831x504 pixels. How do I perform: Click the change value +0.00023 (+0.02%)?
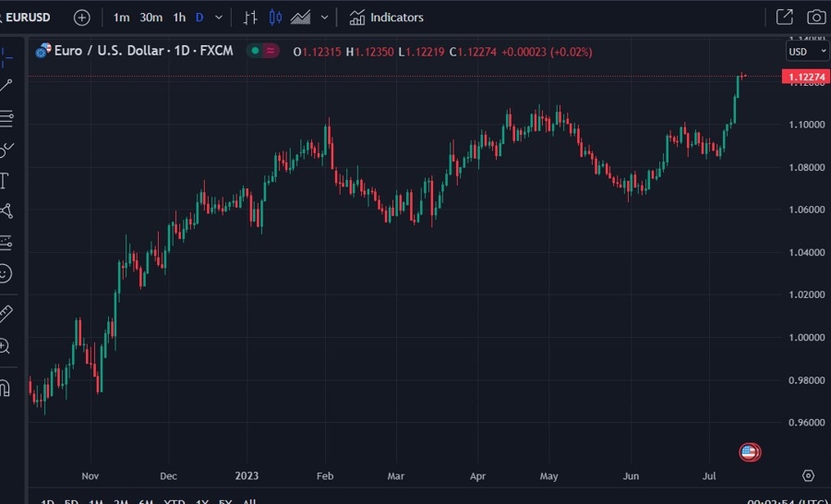pyautogui.click(x=547, y=52)
